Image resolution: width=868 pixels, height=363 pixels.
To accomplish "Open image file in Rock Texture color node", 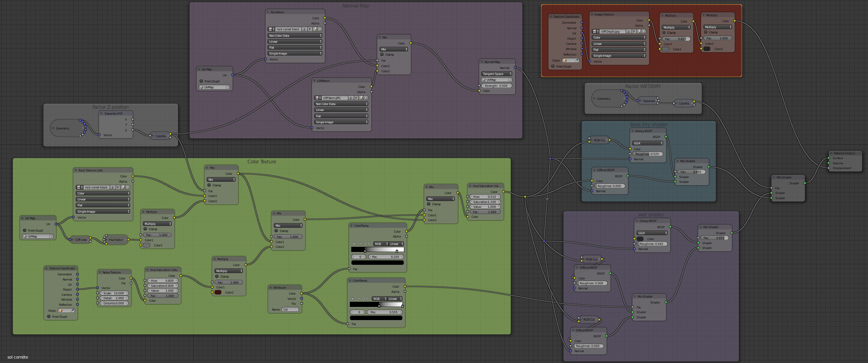I will pos(123,187).
